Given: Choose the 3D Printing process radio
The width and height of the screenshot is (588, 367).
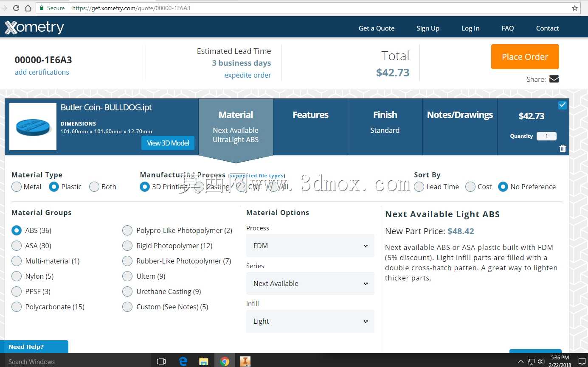Looking at the screenshot, I should point(145,187).
